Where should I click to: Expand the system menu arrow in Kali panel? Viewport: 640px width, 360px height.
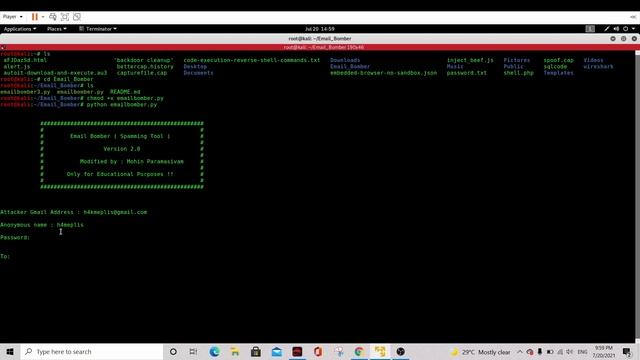(633, 29)
